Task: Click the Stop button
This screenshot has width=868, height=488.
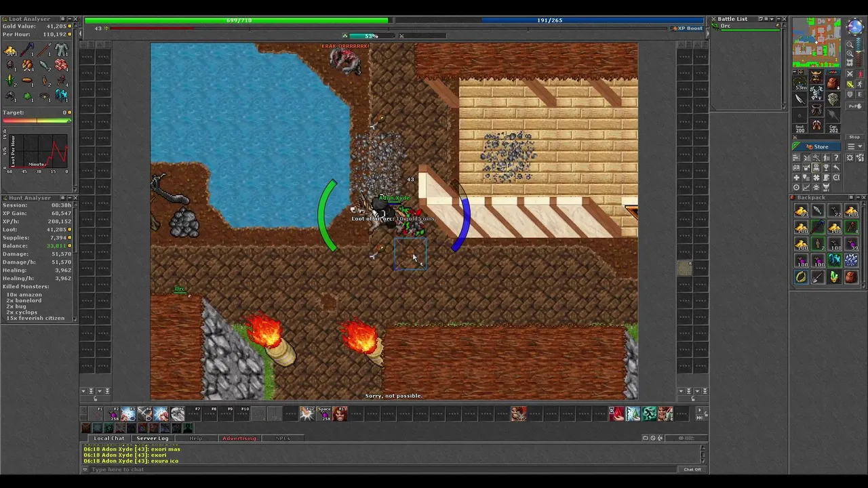Action: pos(854,137)
